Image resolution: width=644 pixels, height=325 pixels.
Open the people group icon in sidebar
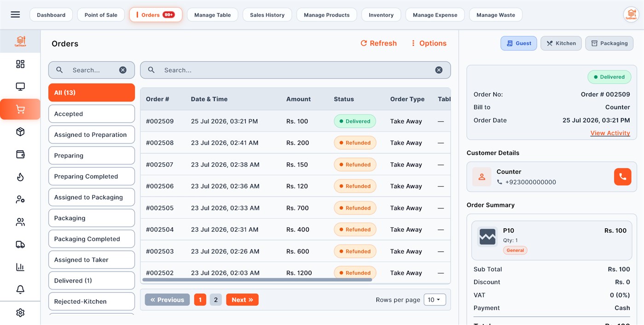click(x=20, y=222)
